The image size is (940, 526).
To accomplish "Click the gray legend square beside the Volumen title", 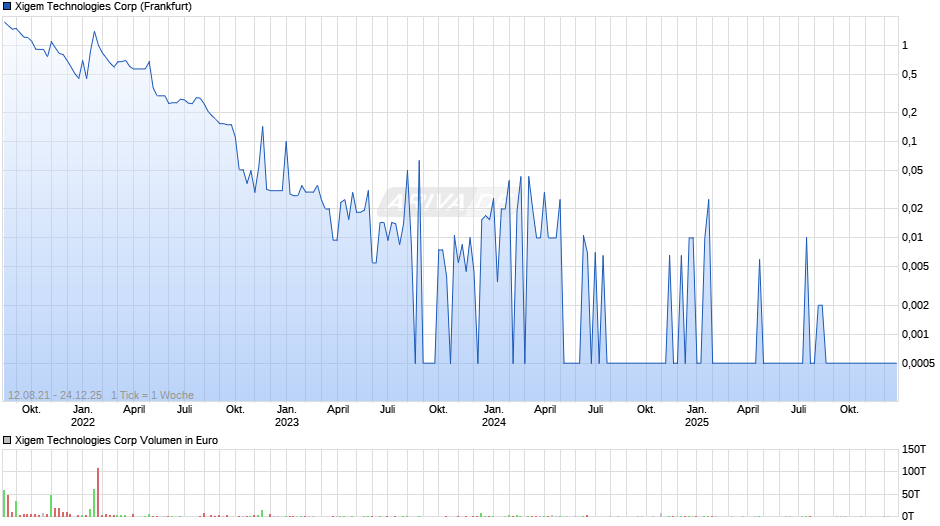I will [x=7, y=440].
